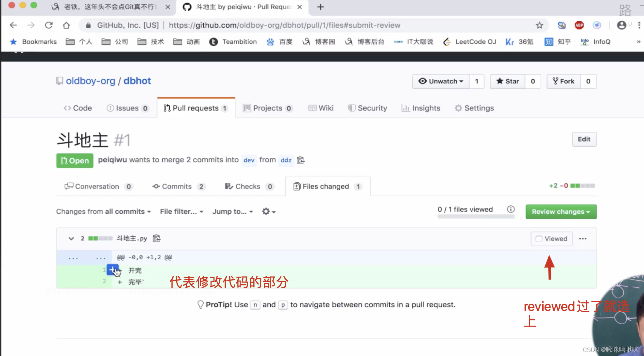Screen dimensions: 644x356
Task: Open the diff settings gear menu
Action: [x=269, y=212]
